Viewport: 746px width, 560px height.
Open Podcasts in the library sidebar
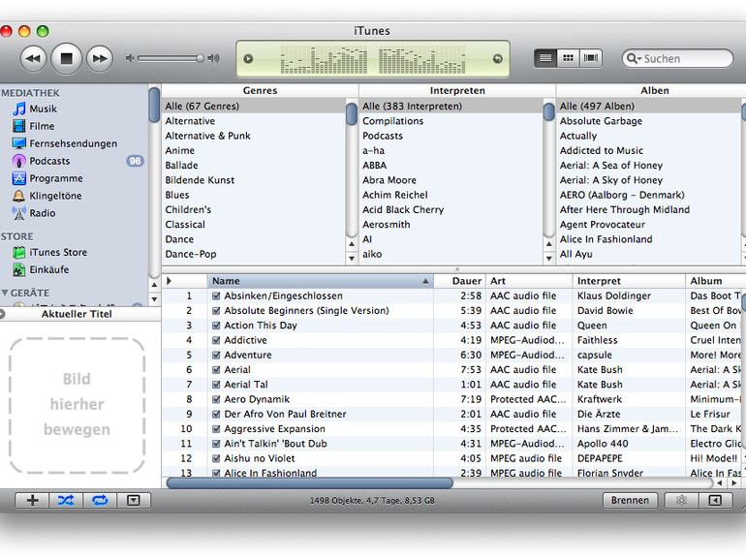(48, 161)
